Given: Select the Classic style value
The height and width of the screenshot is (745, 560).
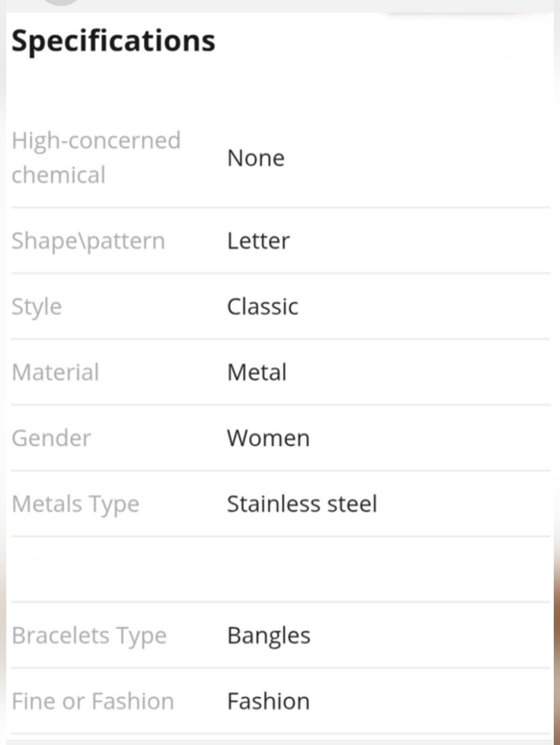Looking at the screenshot, I should 263,306.
